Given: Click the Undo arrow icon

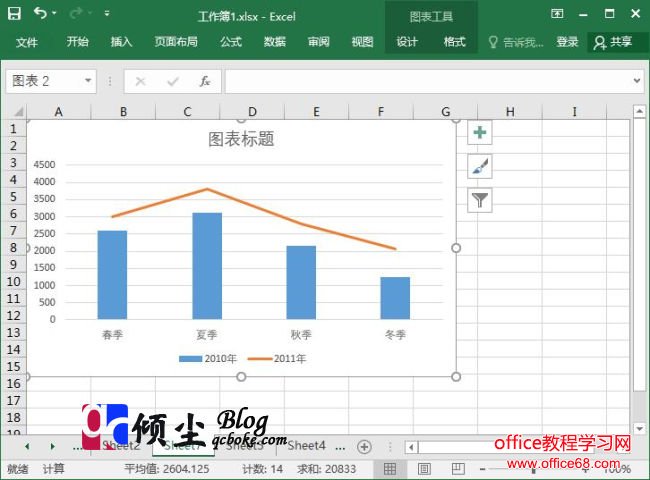Looking at the screenshot, I should point(40,13).
